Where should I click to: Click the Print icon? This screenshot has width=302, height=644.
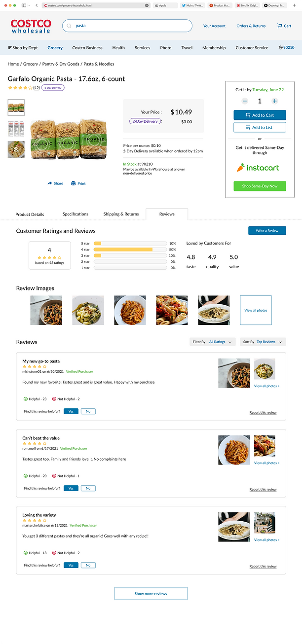coord(73,183)
